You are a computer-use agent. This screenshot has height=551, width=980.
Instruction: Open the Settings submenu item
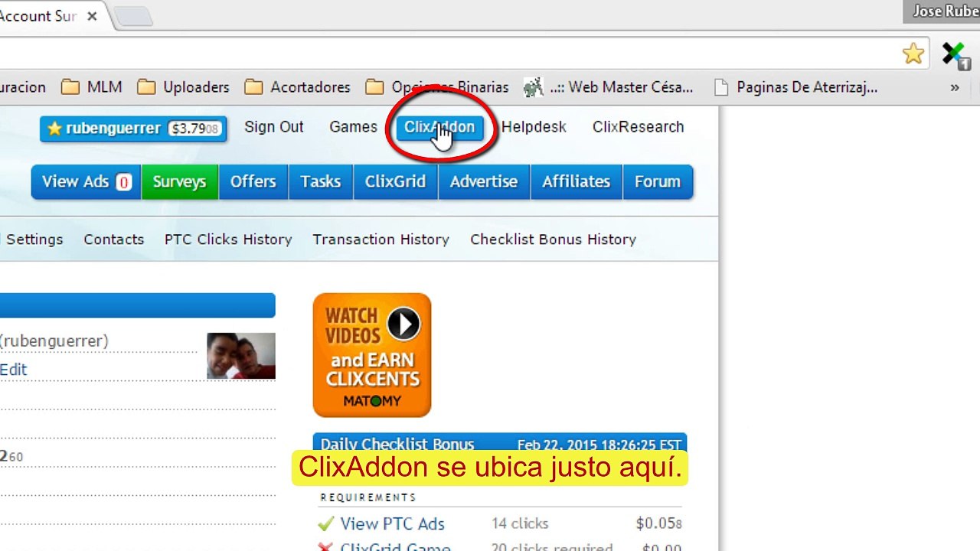(x=34, y=240)
